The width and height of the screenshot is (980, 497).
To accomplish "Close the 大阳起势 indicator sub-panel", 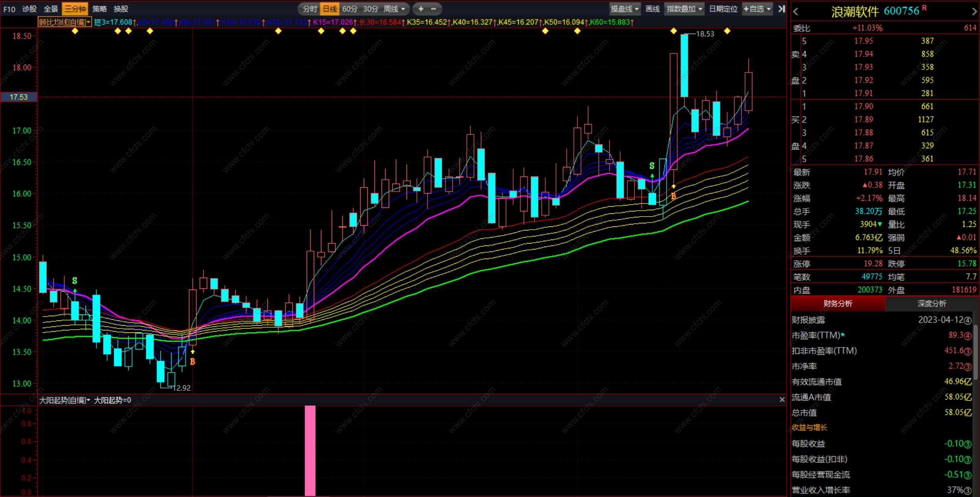I will (782, 400).
